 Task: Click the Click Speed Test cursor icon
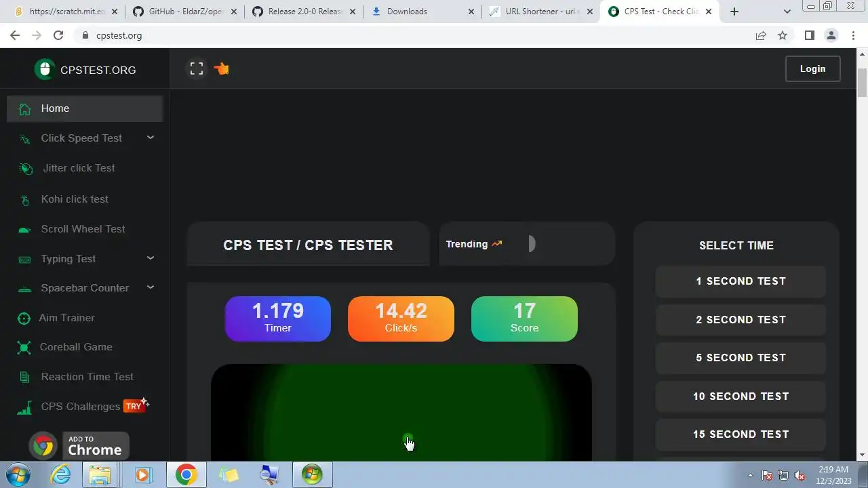pyautogui.click(x=25, y=139)
